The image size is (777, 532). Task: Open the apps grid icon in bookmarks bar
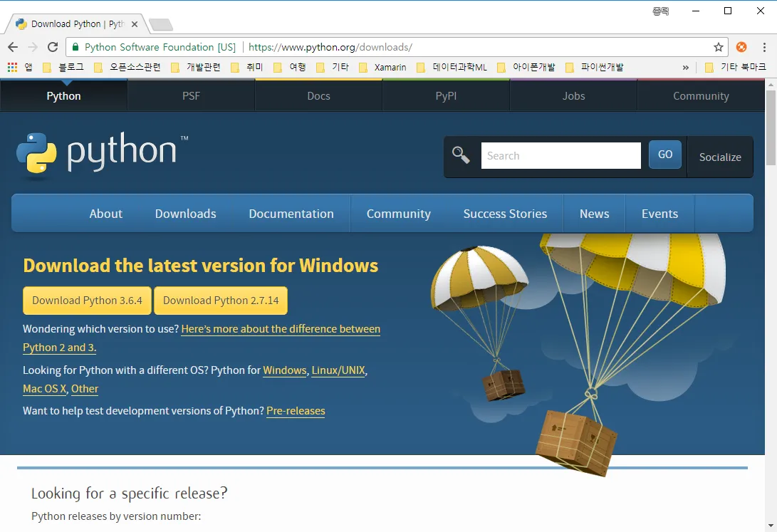12,67
